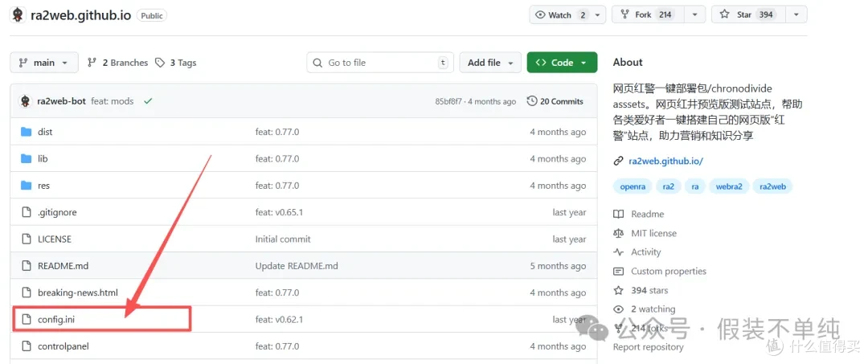Open the res folder
Screen dimensions: 868x364
pos(43,186)
